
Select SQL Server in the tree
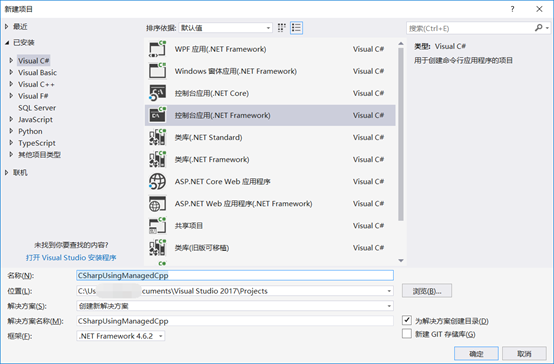tap(37, 108)
